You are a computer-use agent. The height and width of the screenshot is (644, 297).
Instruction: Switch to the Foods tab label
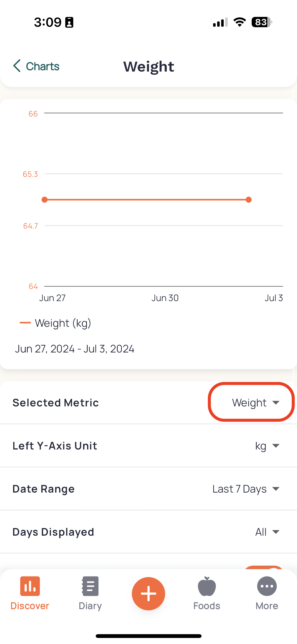pos(207,606)
